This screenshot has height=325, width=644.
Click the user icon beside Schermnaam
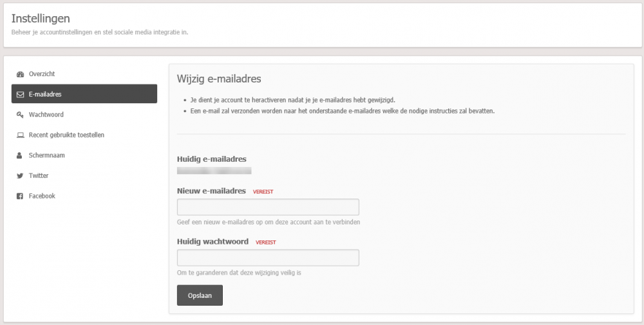coord(20,155)
